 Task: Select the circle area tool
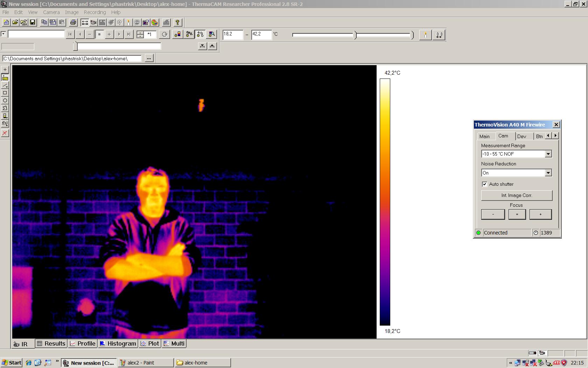[5, 101]
